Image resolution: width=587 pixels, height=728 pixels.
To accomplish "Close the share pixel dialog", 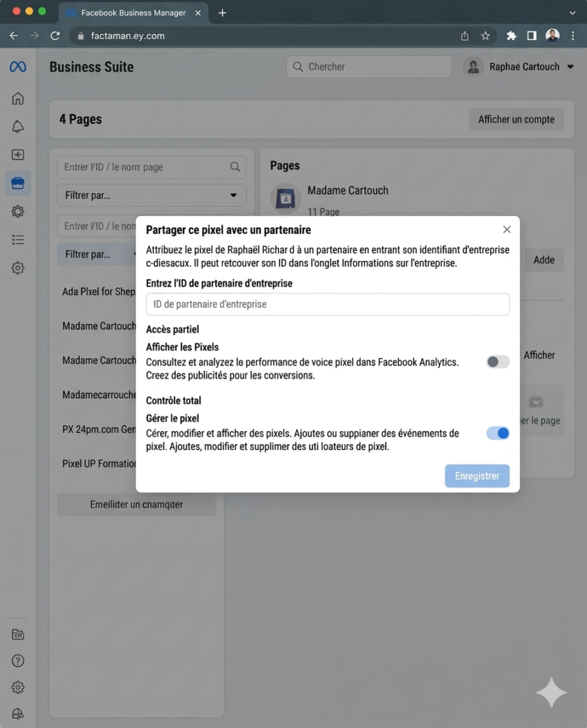I will (x=507, y=230).
